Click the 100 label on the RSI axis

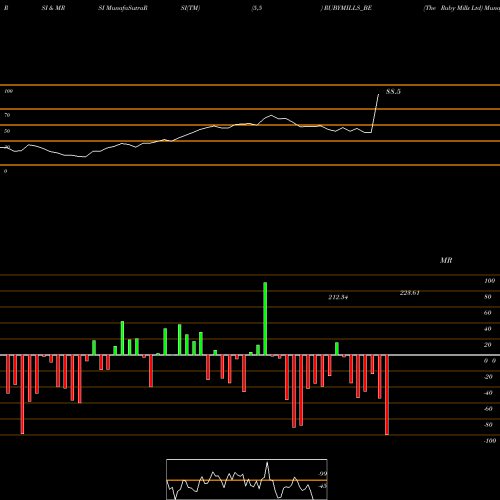[x=8, y=91]
